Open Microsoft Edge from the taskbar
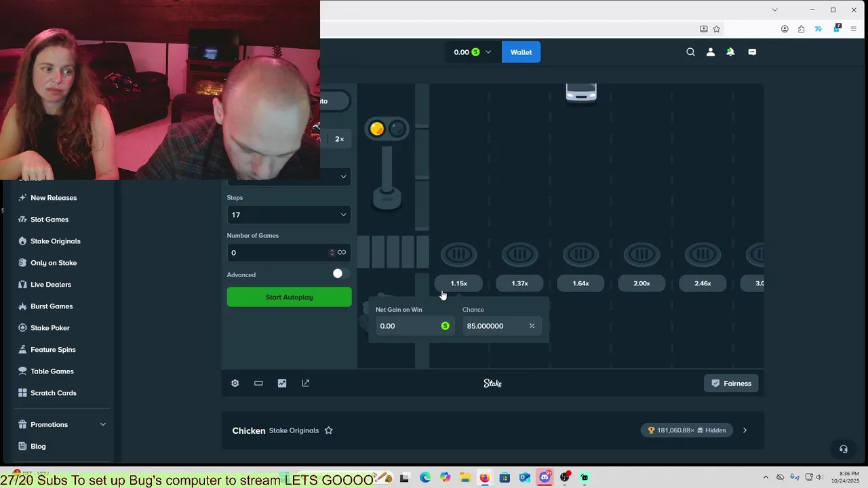 click(x=425, y=478)
